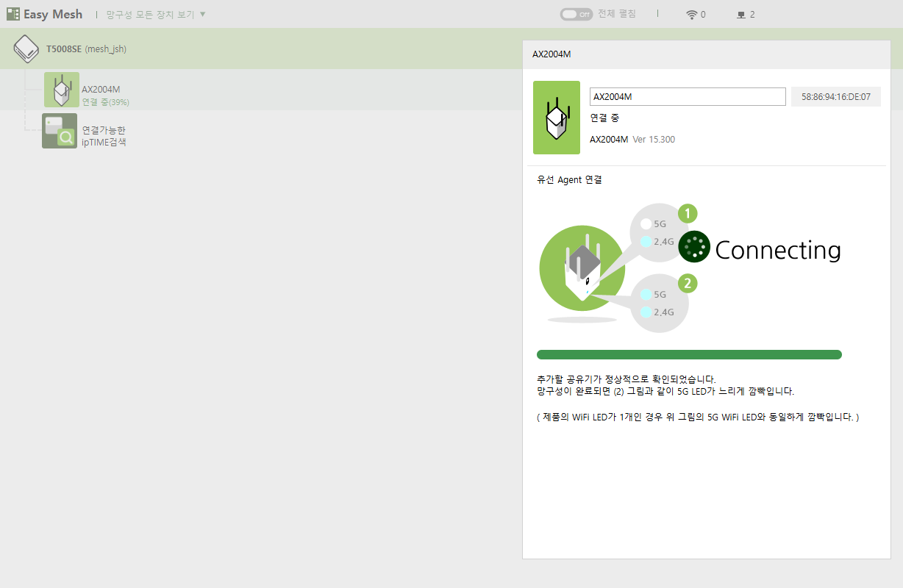Click the Easy Mesh logo icon
This screenshot has height=588, width=903.
coord(13,14)
